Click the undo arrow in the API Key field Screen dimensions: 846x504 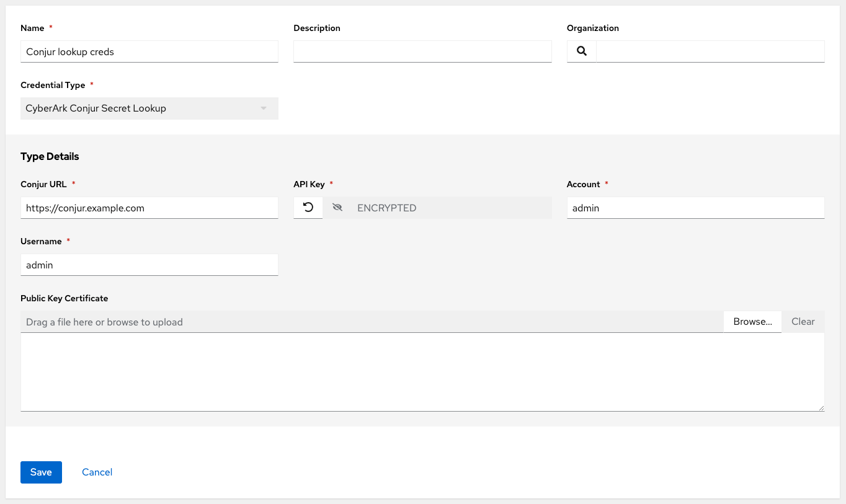[x=308, y=207]
